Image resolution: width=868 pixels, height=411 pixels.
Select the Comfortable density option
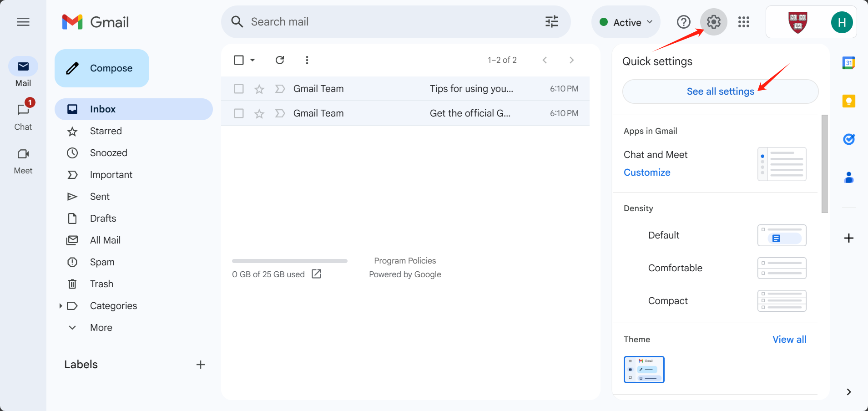pyautogui.click(x=675, y=268)
